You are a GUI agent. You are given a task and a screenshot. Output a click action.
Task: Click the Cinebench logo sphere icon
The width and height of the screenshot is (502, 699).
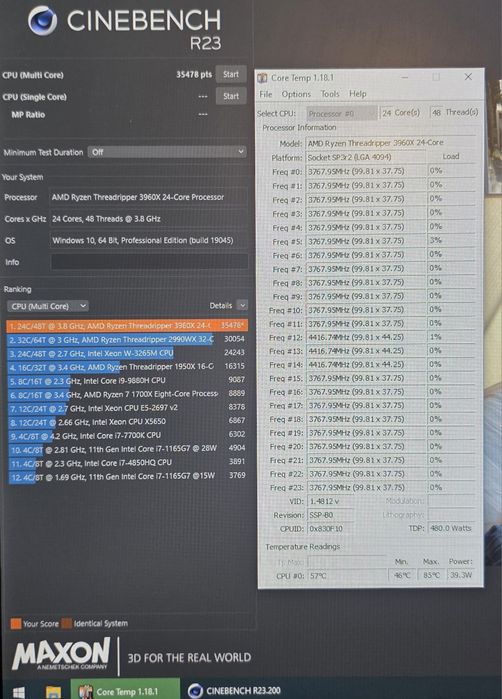pos(42,21)
